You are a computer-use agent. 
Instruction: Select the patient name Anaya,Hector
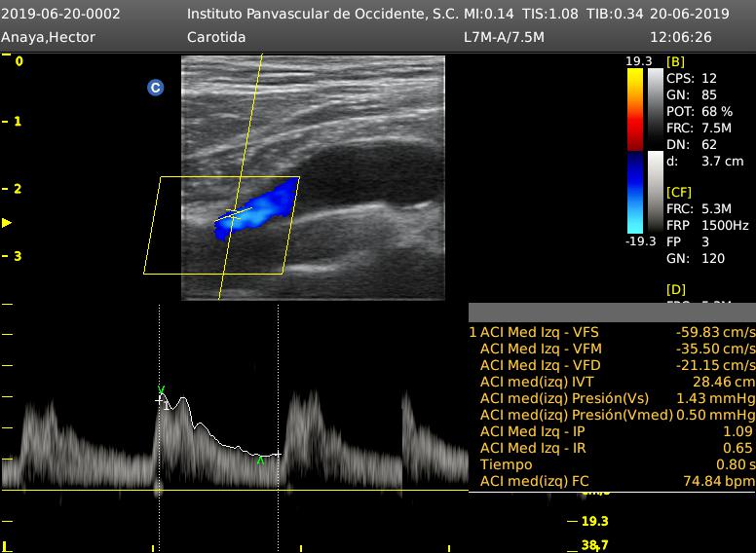click(48, 37)
